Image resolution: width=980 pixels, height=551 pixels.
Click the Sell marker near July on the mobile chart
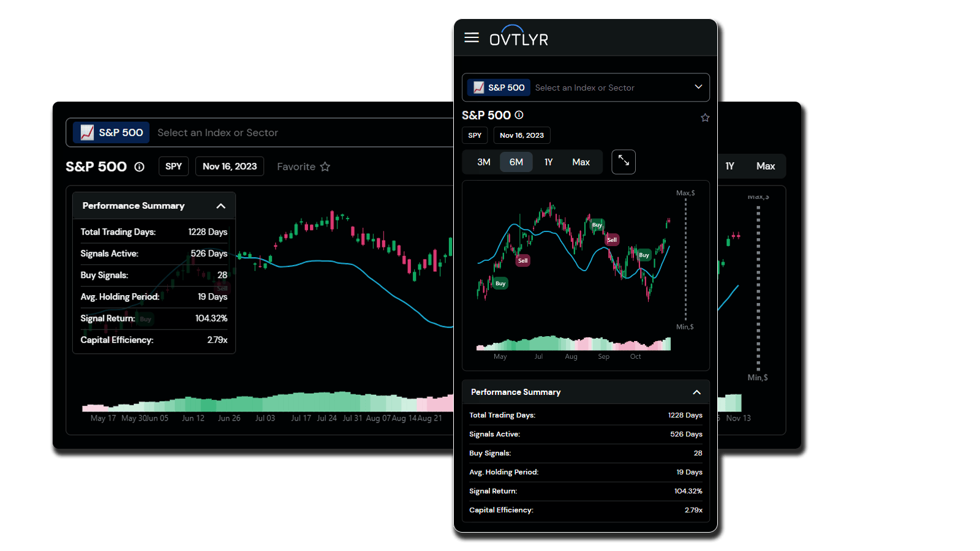(x=522, y=261)
